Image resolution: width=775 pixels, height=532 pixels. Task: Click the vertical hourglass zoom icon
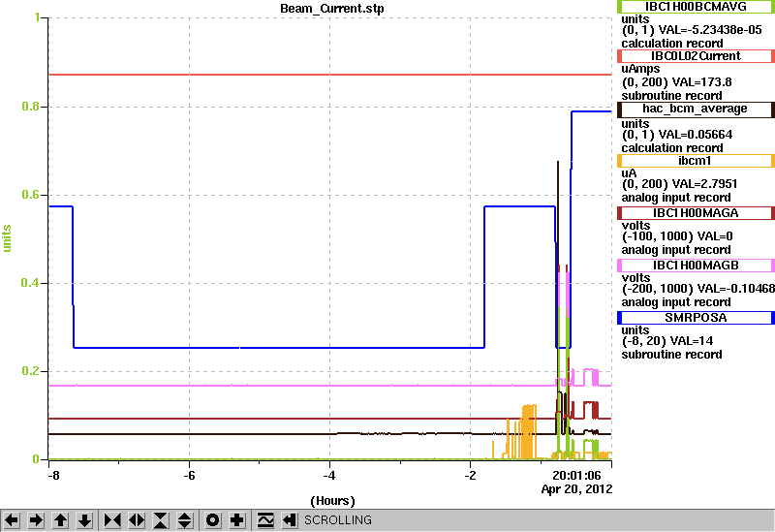click(x=161, y=520)
